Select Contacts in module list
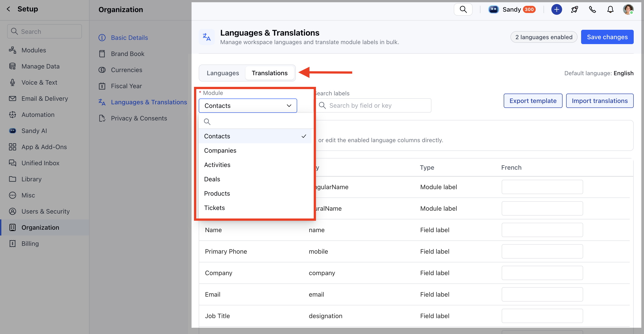Image resolution: width=644 pixels, height=334 pixels. [x=255, y=136]
